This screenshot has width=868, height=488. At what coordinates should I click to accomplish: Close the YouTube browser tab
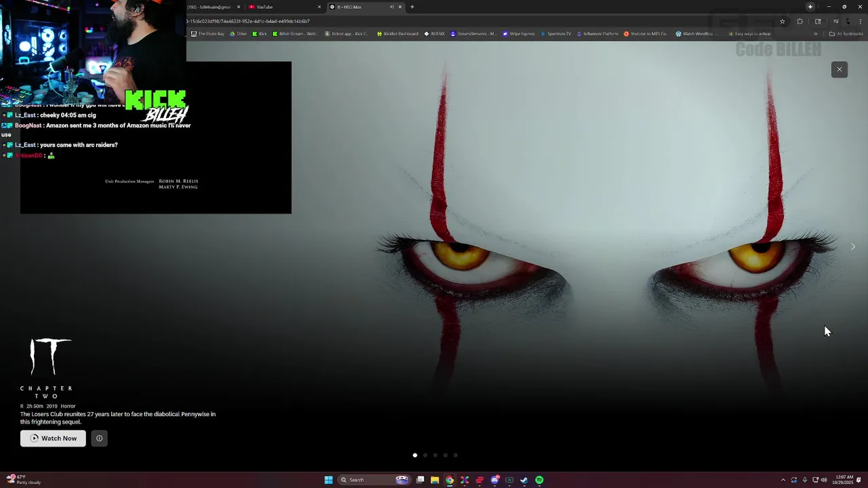319,7
